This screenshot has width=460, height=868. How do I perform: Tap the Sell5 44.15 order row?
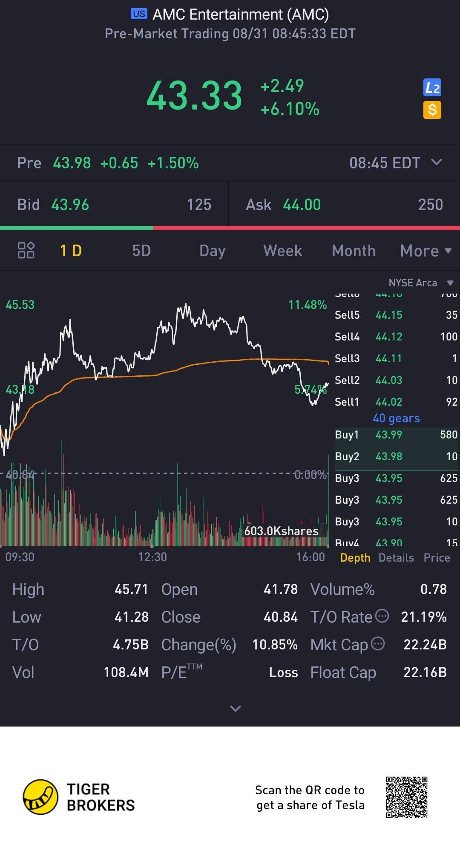[396, 315]
